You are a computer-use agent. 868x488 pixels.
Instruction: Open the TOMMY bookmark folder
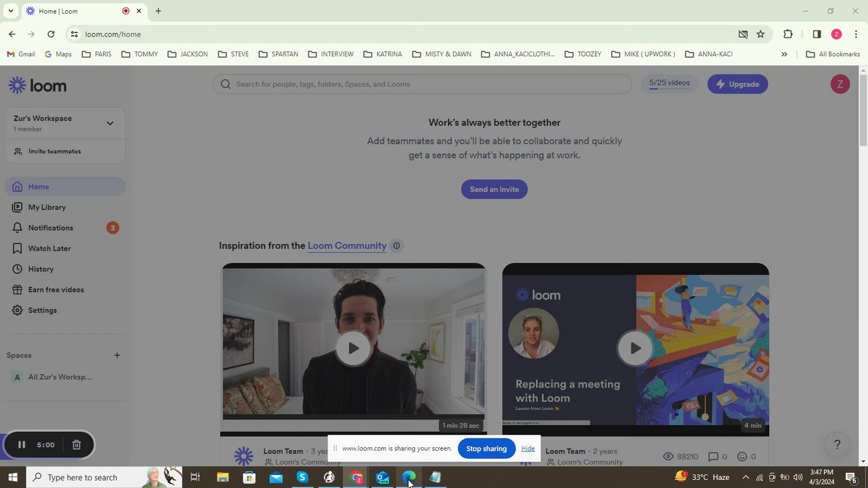point(139,54)
